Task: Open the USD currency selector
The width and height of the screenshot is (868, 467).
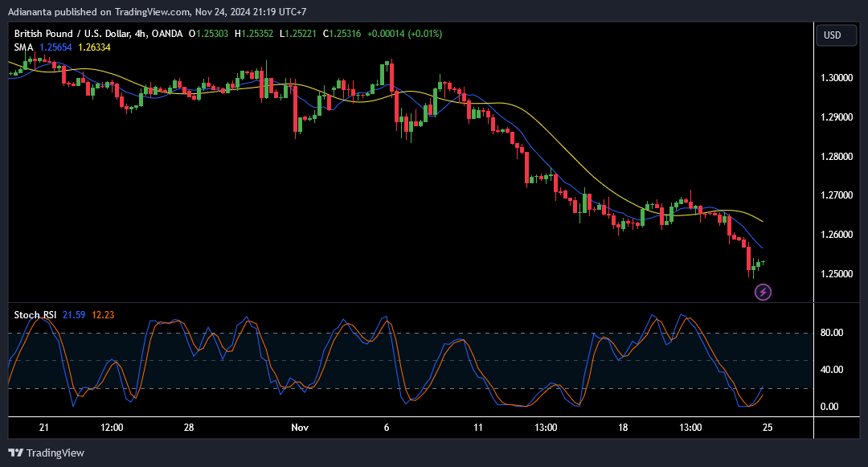Action: [x=837, y=35]
